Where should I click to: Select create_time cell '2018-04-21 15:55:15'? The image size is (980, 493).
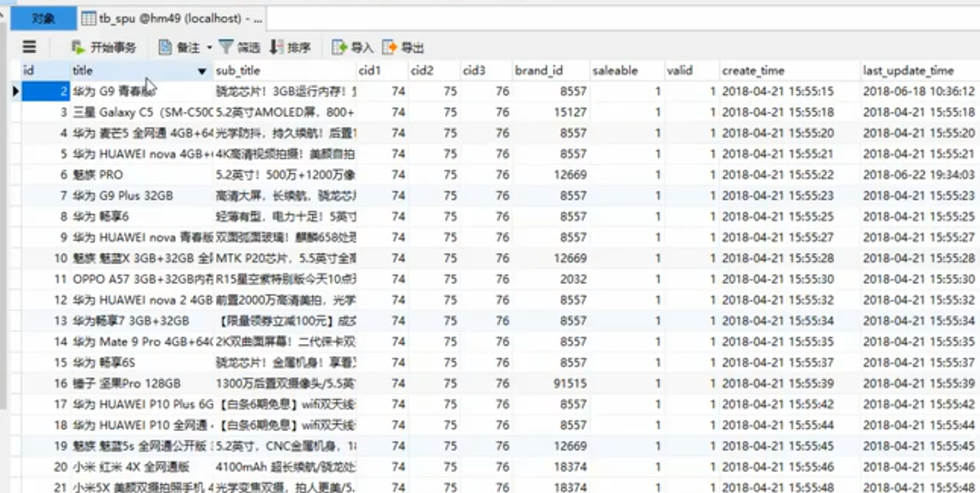[x=789, y=91]
